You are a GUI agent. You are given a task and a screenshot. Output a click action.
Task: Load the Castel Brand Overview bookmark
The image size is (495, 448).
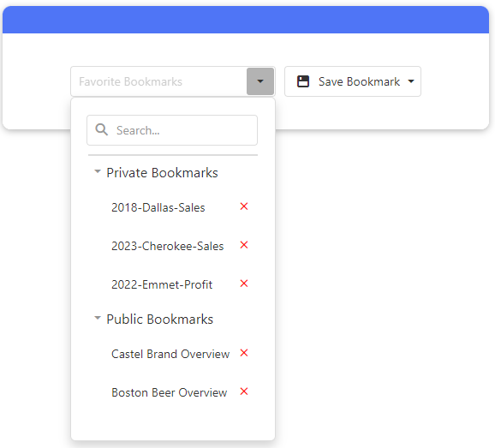tap(170, 354)
